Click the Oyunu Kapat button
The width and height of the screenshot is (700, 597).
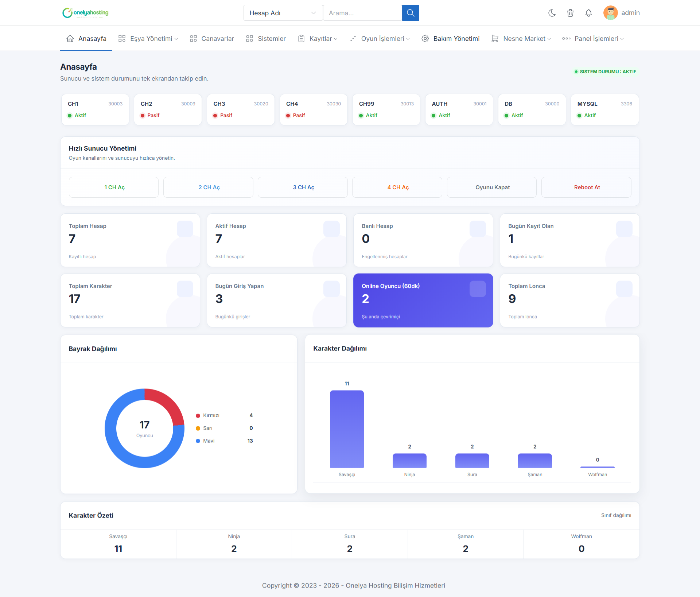point(492,187)
